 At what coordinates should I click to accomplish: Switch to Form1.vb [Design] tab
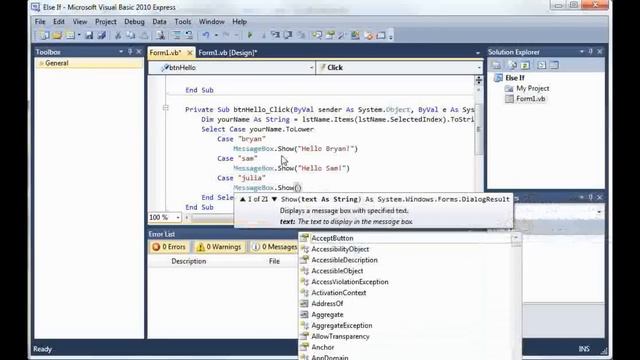[228, 53]
